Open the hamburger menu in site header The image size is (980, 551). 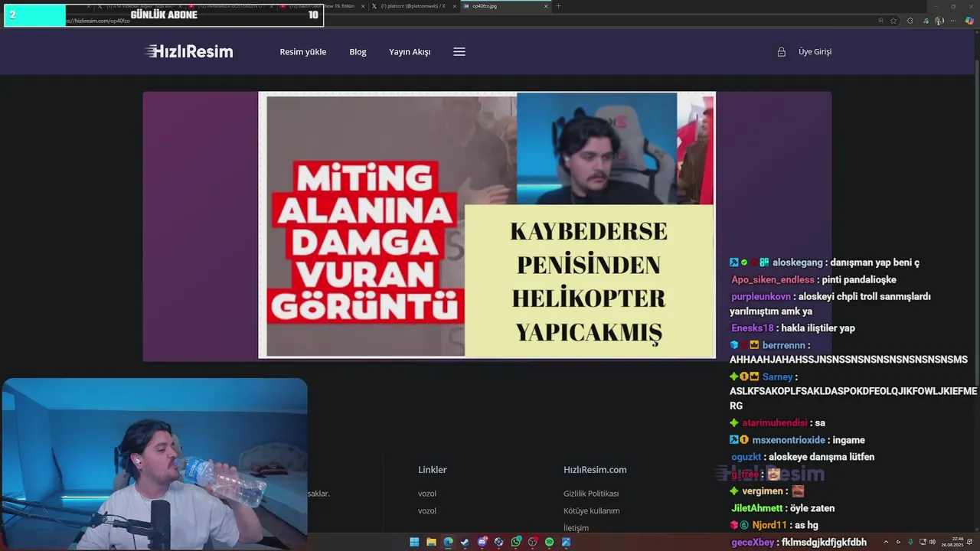(x=459, y=52)
